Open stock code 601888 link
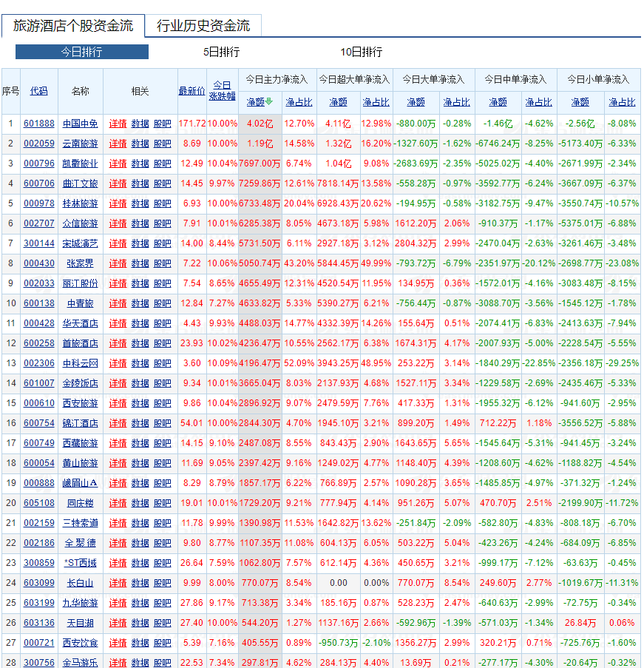Viewport: 644px width, 668px height. 38,124
